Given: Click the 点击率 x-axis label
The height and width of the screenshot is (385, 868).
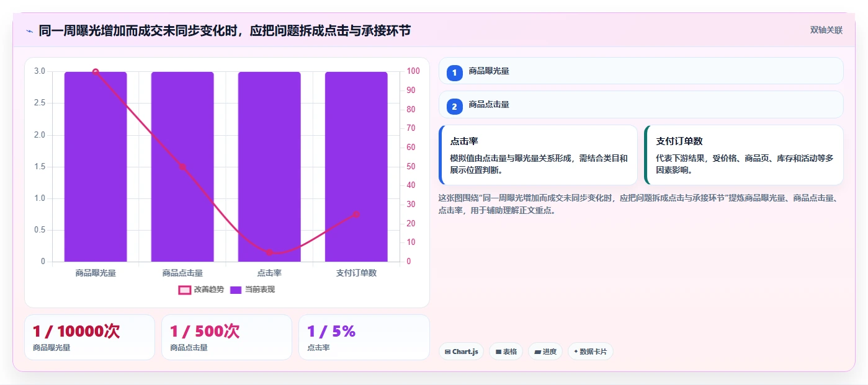Looking at the screenshot, I should (269, 273).
